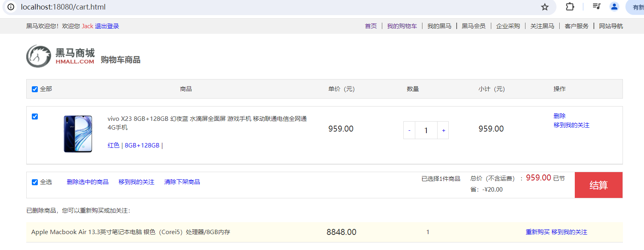Click the 已选择1件商品 text
Viewport: 644px width, 250px height.
coord(441,179)
